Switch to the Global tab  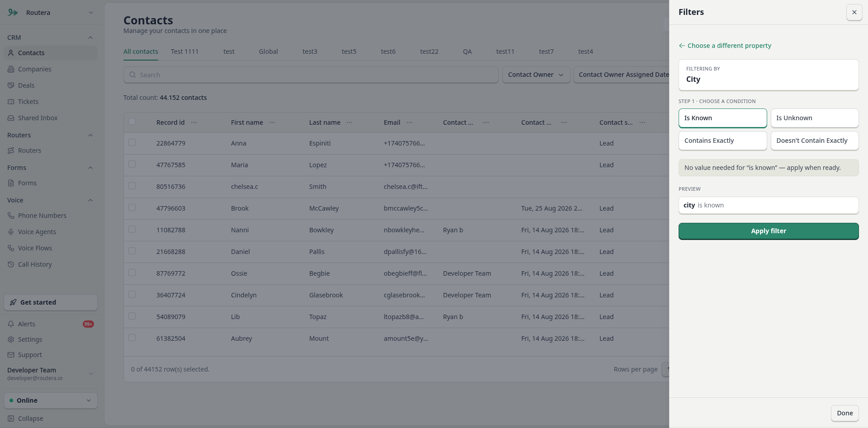269,52
